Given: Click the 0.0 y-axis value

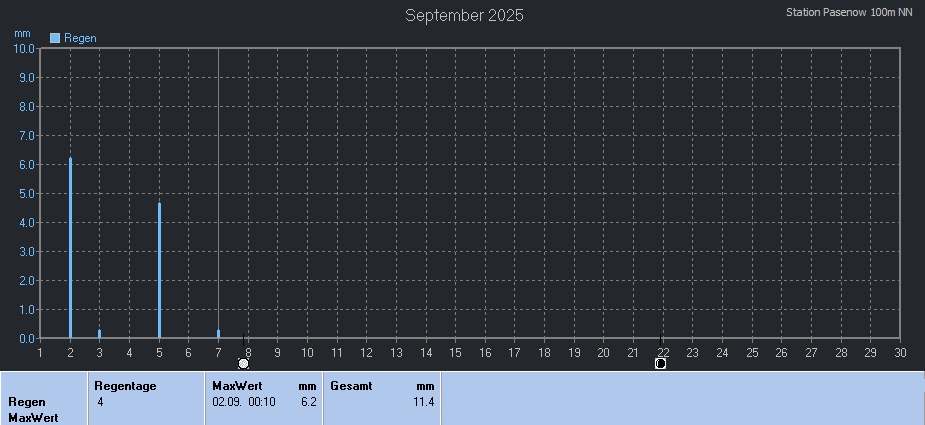Looking at the screenshot, I should pyautogui.click(x=26, y=339).
